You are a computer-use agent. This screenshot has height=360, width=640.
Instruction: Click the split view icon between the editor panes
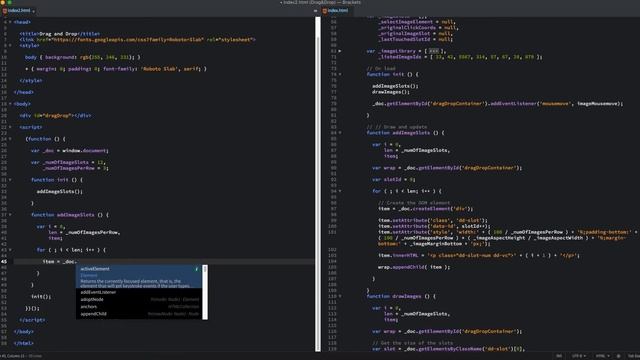[316, 11]
